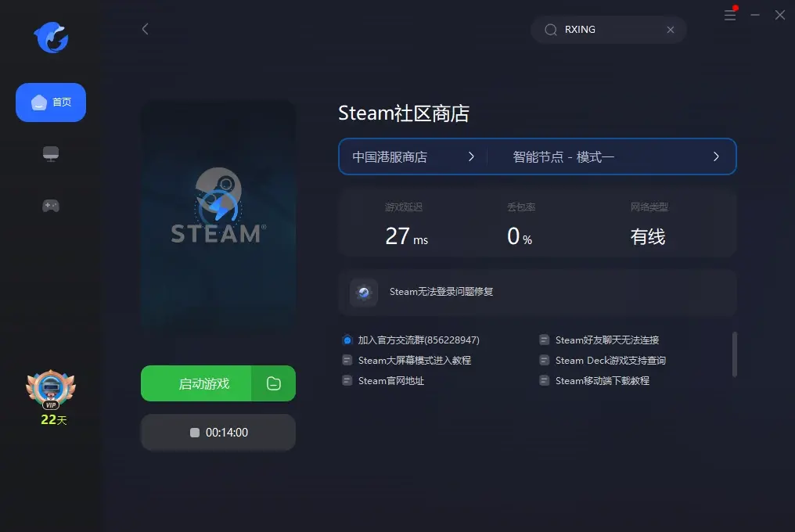This screenshot has width=795, height=532.
Task: Open Steam无法登录问题修复 repair tool
Action: (x=538, y=292)
